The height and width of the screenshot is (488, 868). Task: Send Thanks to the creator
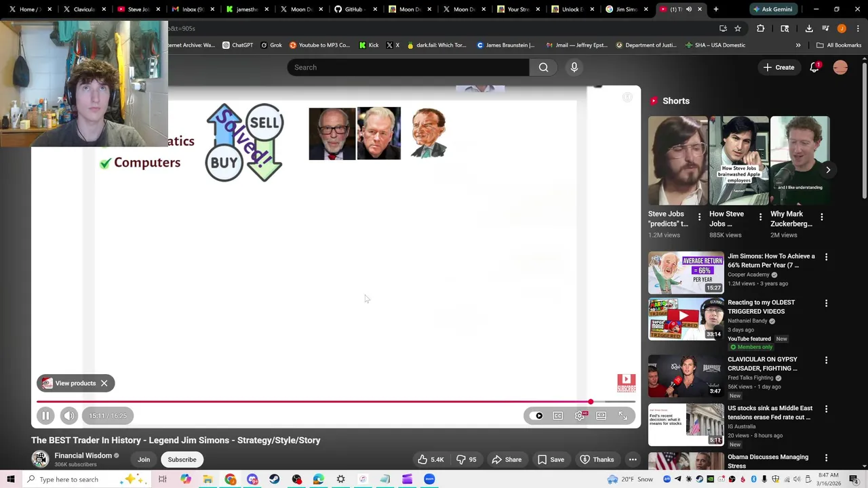pyautogui.click(x=597, y=460)
